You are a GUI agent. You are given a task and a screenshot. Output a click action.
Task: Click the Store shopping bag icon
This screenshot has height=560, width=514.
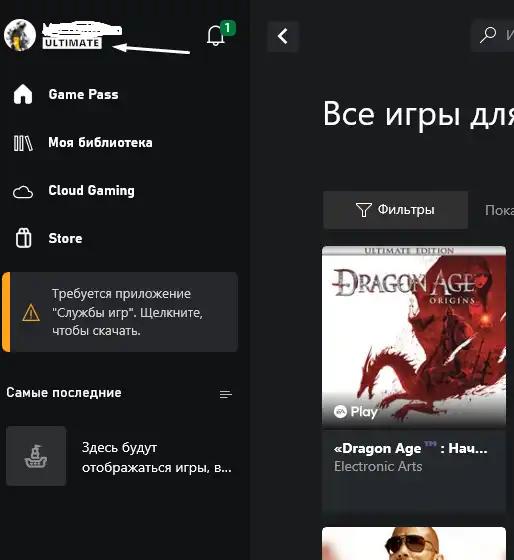(23, 238)
